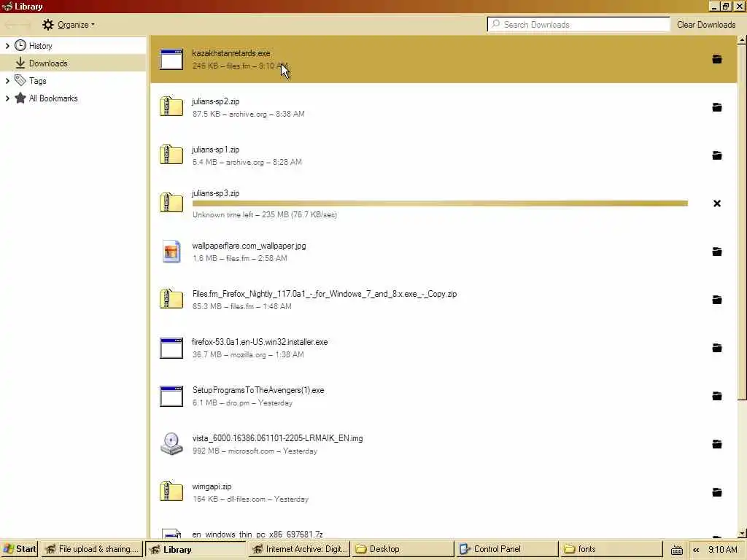Click the julians-sp2.zip archive icon

(x=171, y=106)
